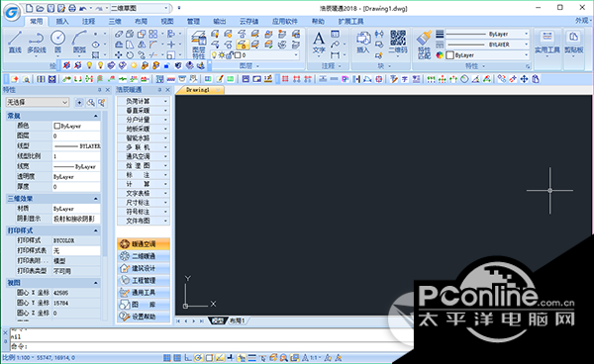Collapse the 常规 section

coord(95,116)
